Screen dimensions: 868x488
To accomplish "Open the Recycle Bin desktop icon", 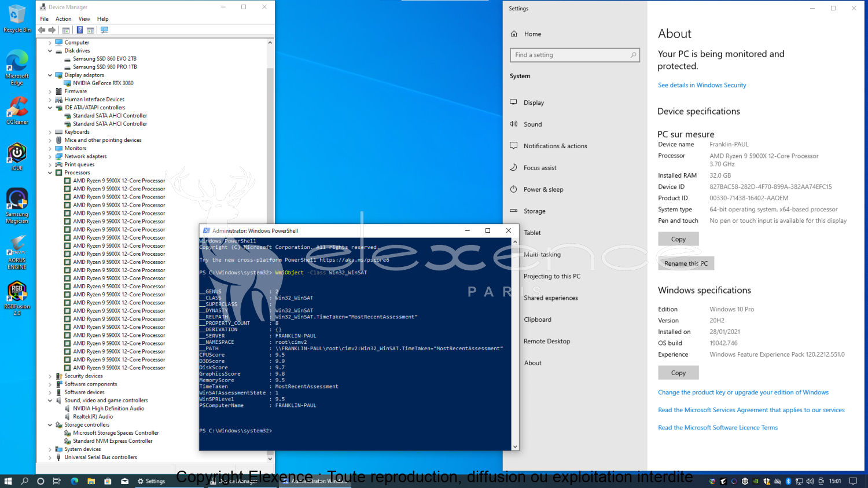I will [17, 19].
